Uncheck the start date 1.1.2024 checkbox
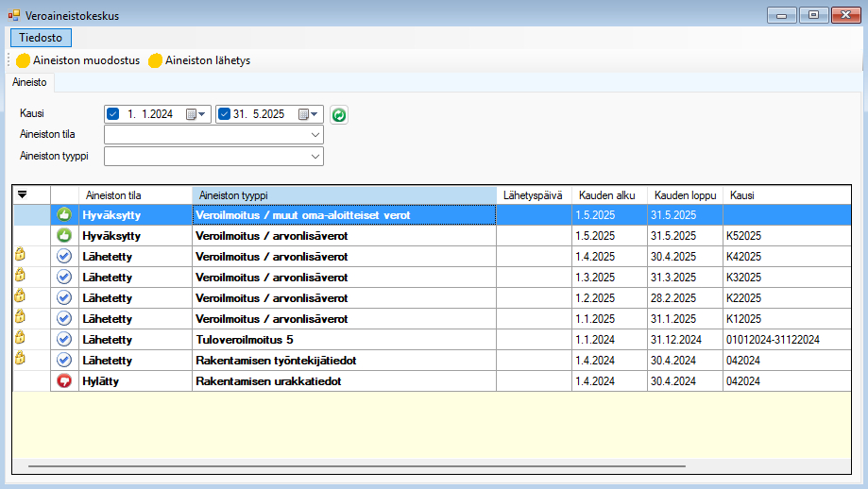The width and height of the screenshot is (868, 489). [113, 114]
